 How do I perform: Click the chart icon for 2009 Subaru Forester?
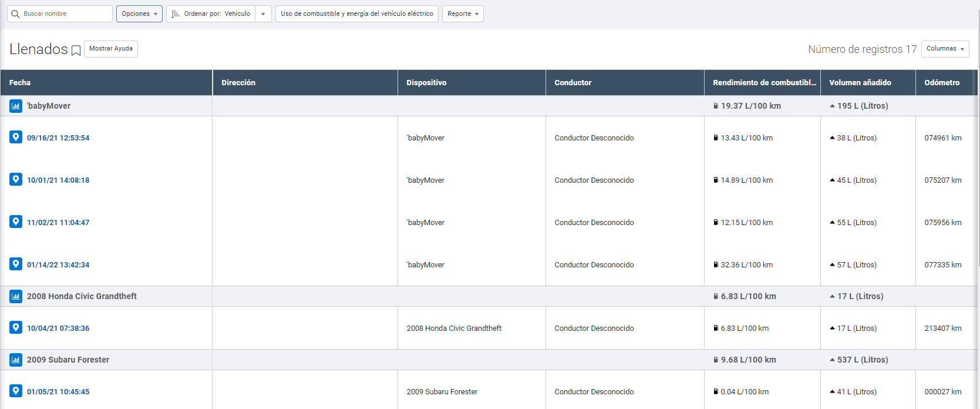tap(16, 360)
